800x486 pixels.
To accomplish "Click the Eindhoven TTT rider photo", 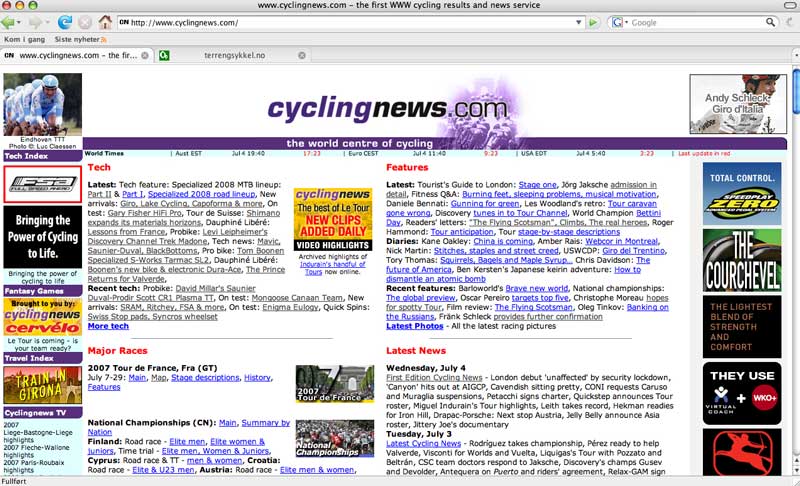I will point(42,104).
